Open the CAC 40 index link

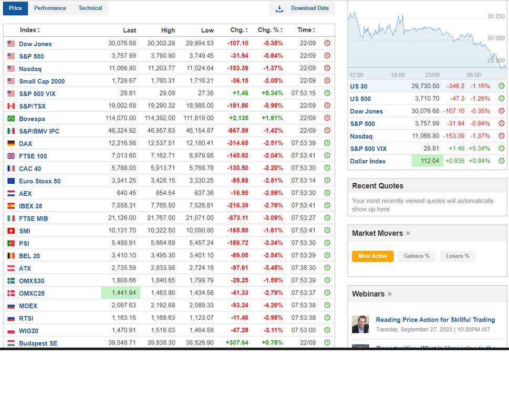point(30,169)
